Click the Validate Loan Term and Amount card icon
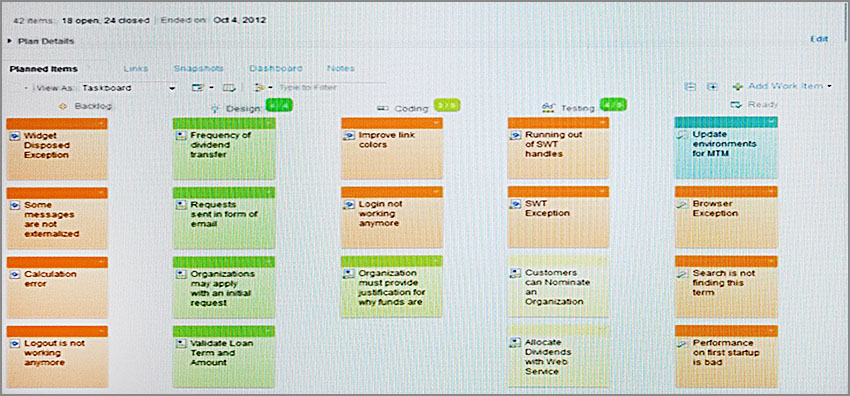 pos(181,343)
